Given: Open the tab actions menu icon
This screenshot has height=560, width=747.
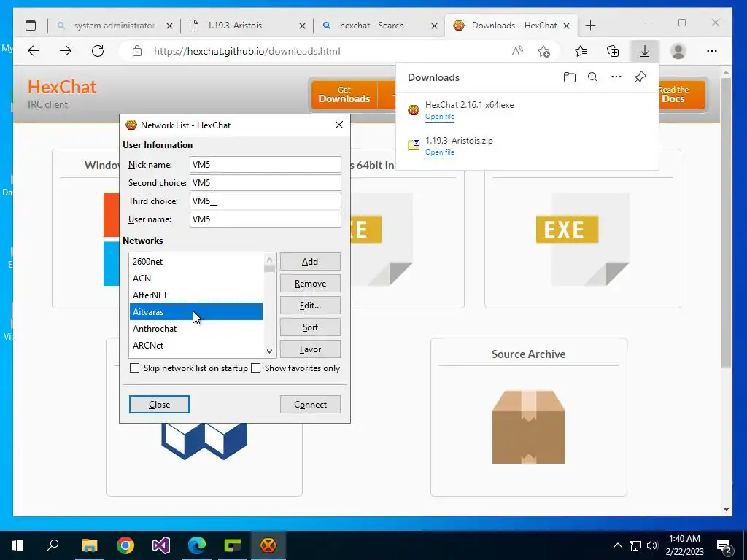Looking at the screenshot, I should point(31,26).
